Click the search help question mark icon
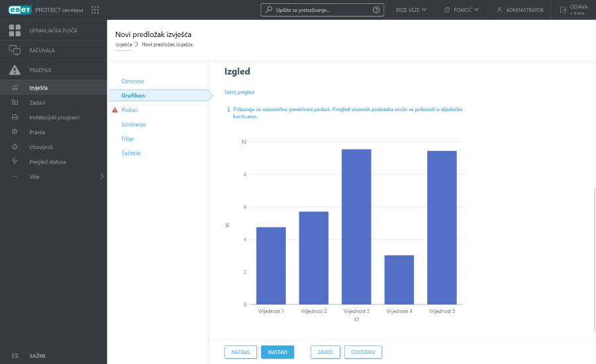596x364 pixels. [x=377, y=10]
